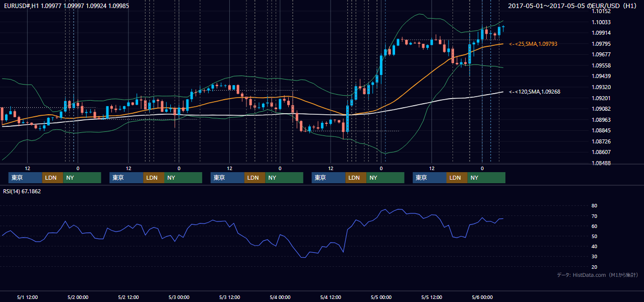Click price axis value 1.09082
Viewport: 644px width, 302px height.
point(601,109)
